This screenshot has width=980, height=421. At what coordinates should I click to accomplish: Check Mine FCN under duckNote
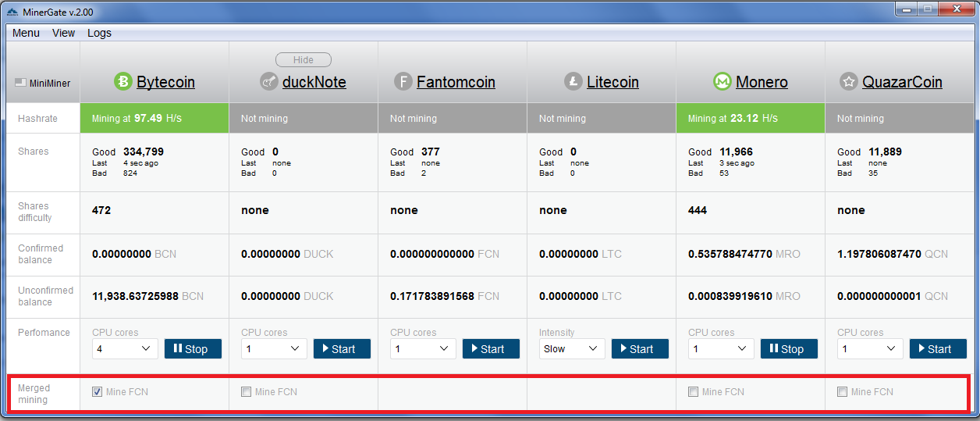coord(246,392)
